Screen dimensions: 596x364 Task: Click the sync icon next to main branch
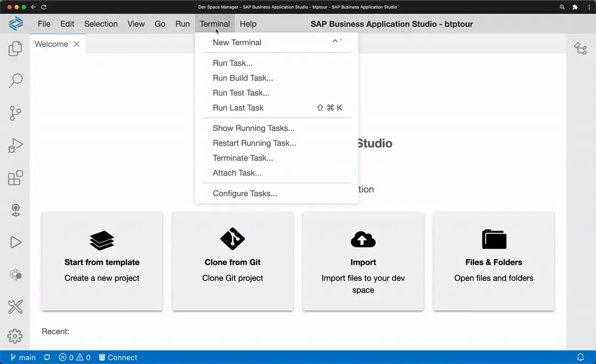point(47,357)
